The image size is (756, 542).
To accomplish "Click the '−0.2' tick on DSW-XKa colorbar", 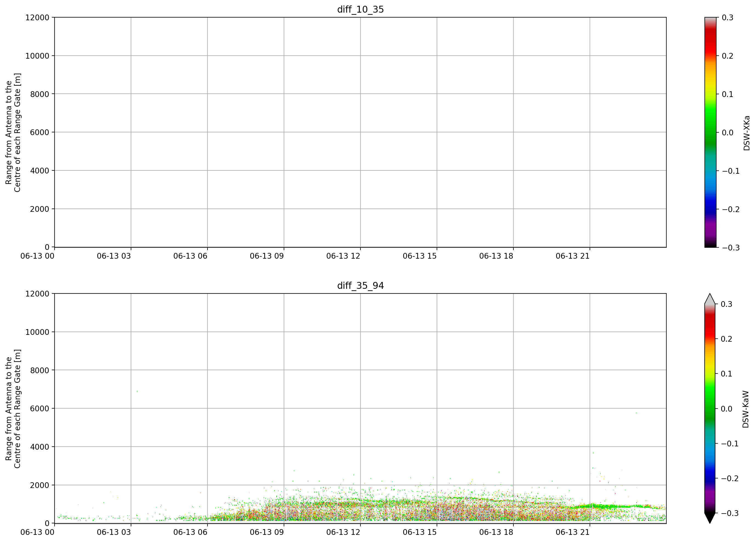I will click(731, 209).
